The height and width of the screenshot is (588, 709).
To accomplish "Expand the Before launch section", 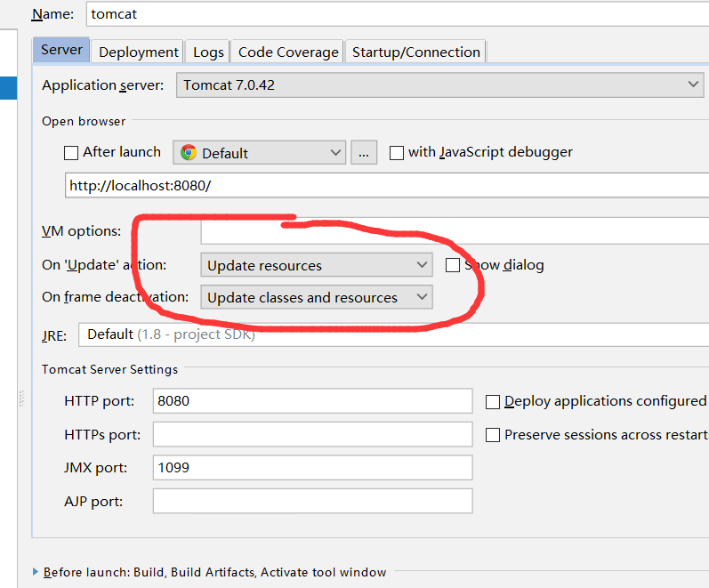I will pyautogui.click(x=36, y=572).
